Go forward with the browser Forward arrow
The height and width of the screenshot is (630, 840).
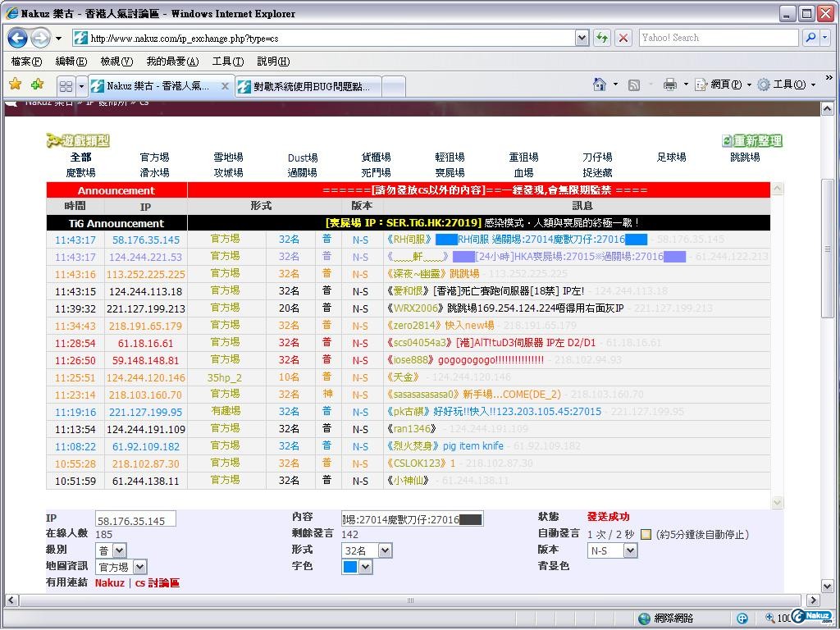coord(40,38)
